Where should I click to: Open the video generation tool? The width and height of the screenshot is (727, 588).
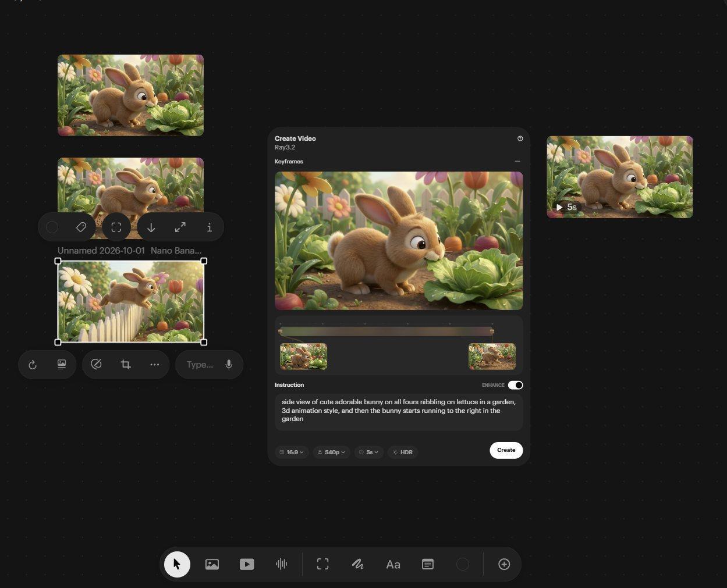point(247,564)
